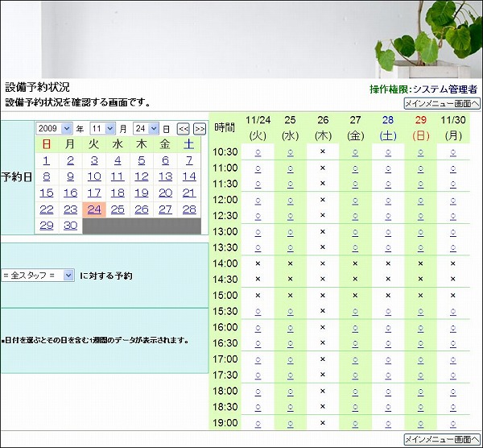Go to next period with >> button
The height and width of the screenshot is (448, 483).
(x=200, y=129)
